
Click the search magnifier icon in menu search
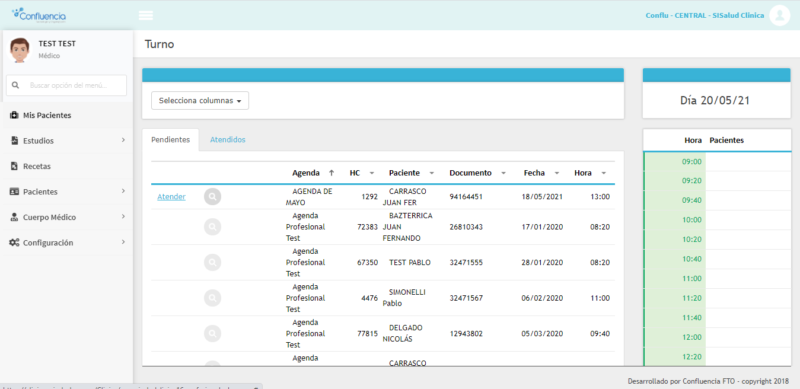click(15, 85)
